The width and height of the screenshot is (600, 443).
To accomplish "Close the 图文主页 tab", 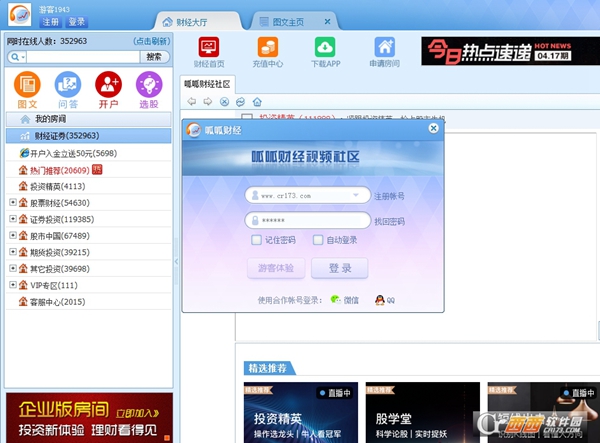I will point(327,22).
